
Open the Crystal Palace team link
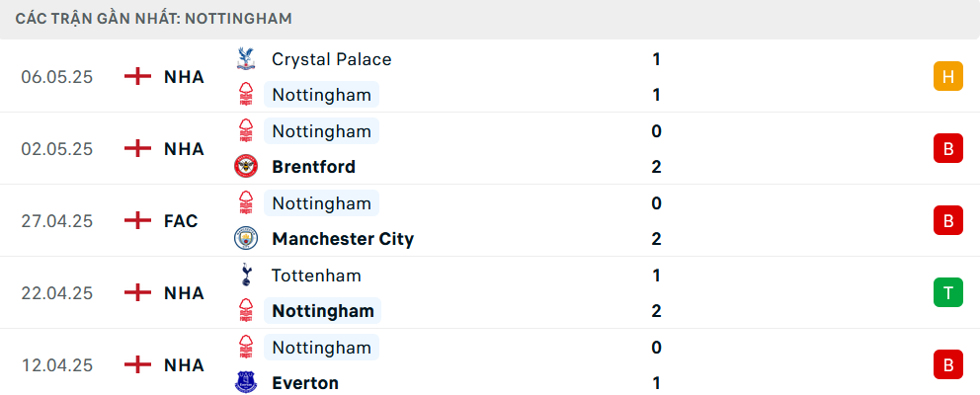click(x=332, y=59)
